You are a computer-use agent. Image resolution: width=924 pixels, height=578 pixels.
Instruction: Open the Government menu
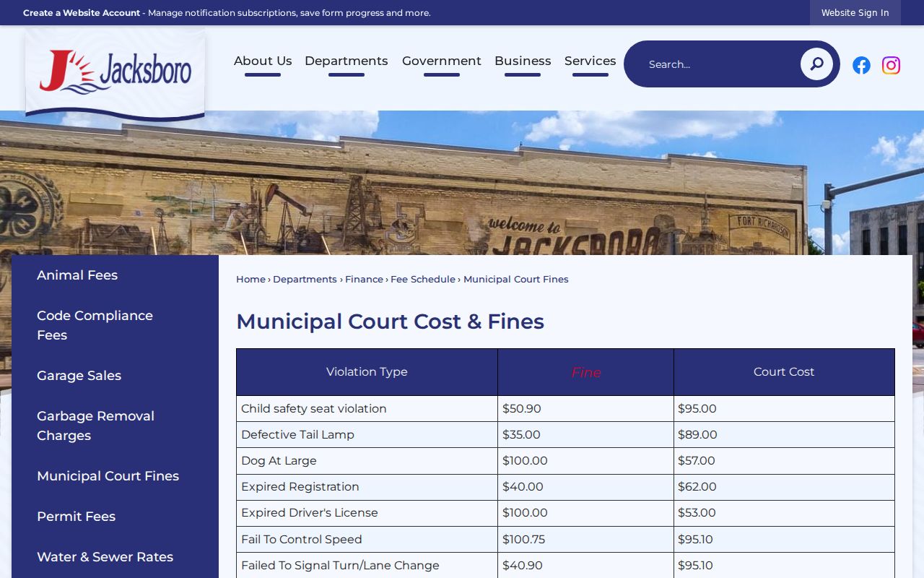tap(442, 61)
